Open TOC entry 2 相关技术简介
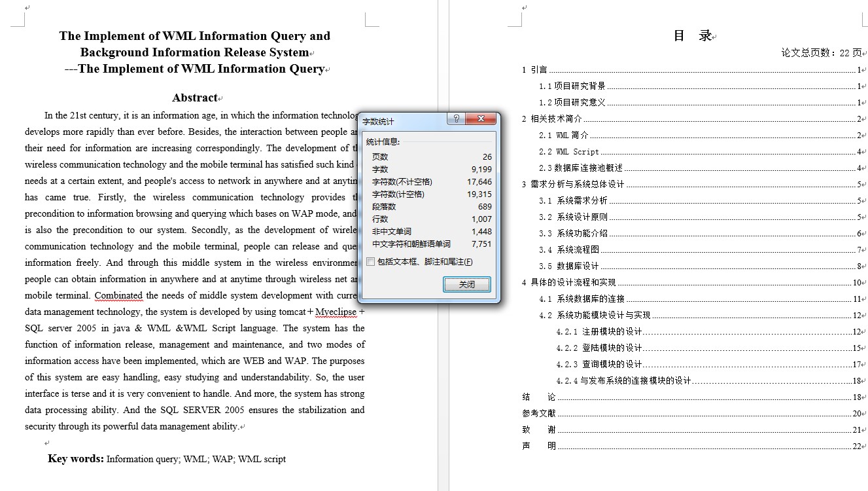 pyautogui.click(x=692, y=118)
